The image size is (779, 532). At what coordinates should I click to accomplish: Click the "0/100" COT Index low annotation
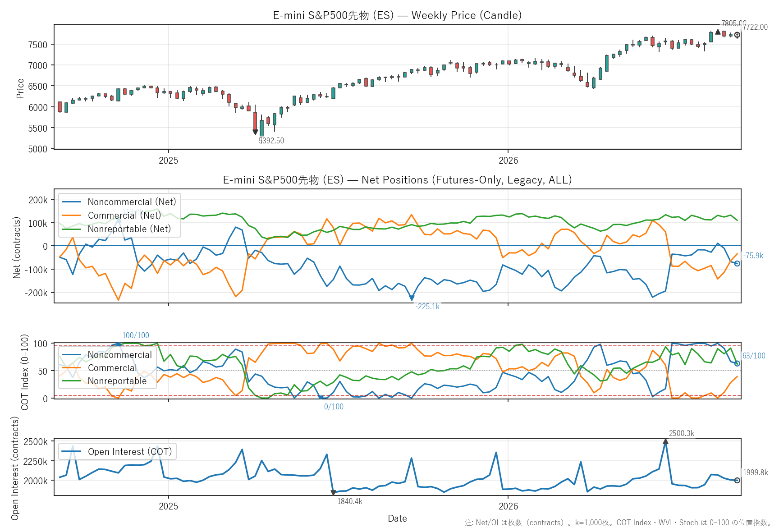tap(334, 407)
